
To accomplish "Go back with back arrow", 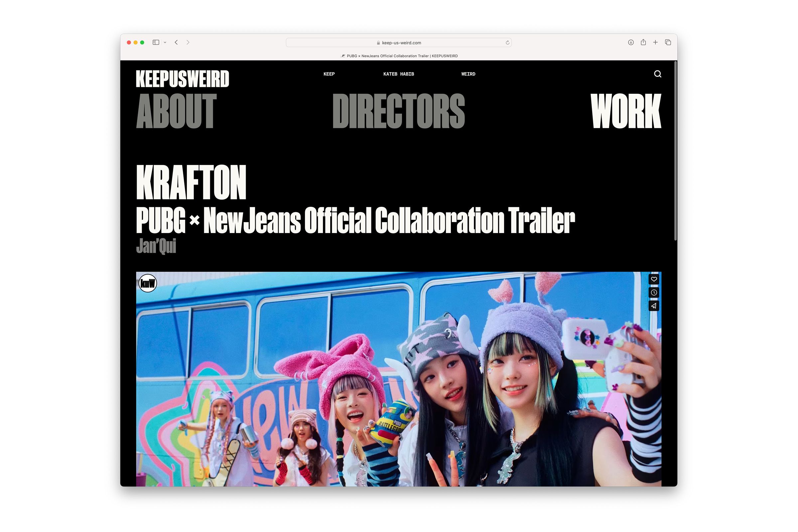I will point(177,43).
